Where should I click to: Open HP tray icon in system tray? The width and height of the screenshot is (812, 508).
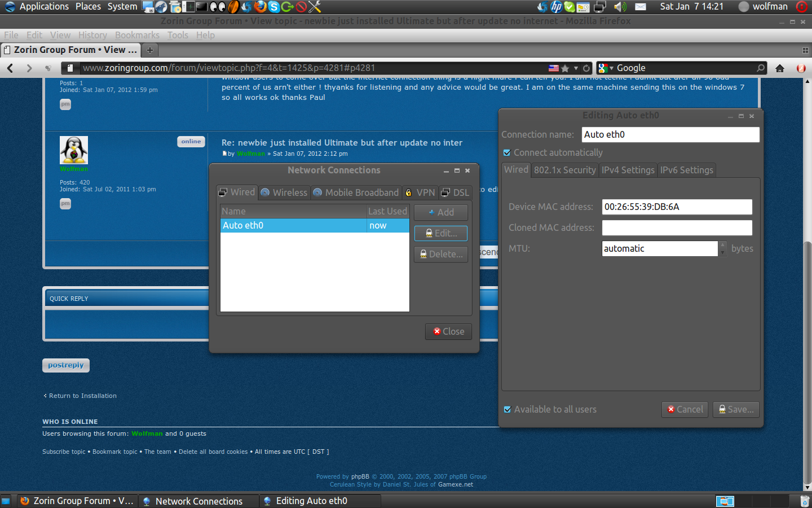coord(556,7)
